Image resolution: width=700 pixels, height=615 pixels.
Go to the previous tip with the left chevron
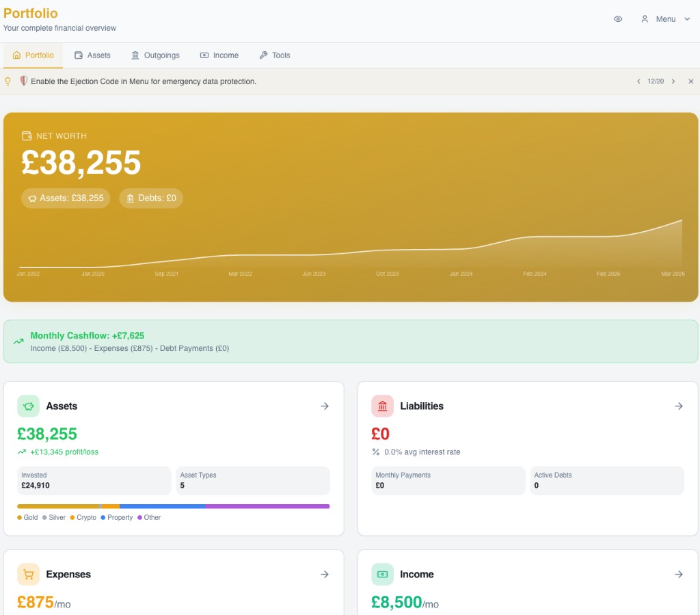638,81
